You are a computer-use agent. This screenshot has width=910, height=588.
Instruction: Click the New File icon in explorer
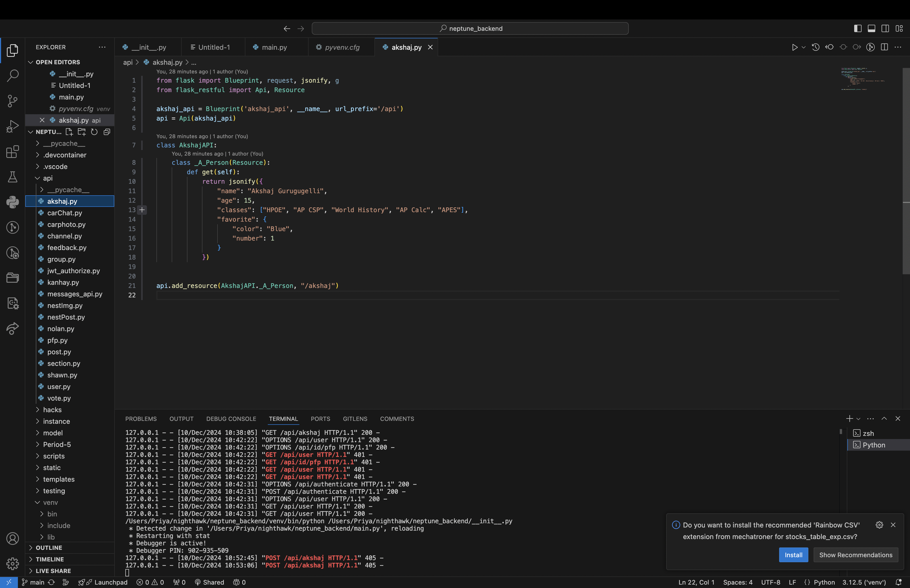[x=69, y=132]
